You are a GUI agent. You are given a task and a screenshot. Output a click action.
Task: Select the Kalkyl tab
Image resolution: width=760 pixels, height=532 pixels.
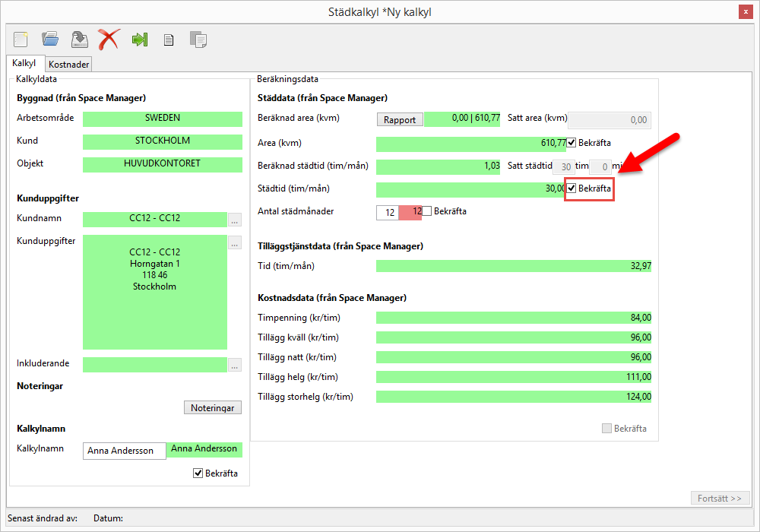(x=24, y=64)
